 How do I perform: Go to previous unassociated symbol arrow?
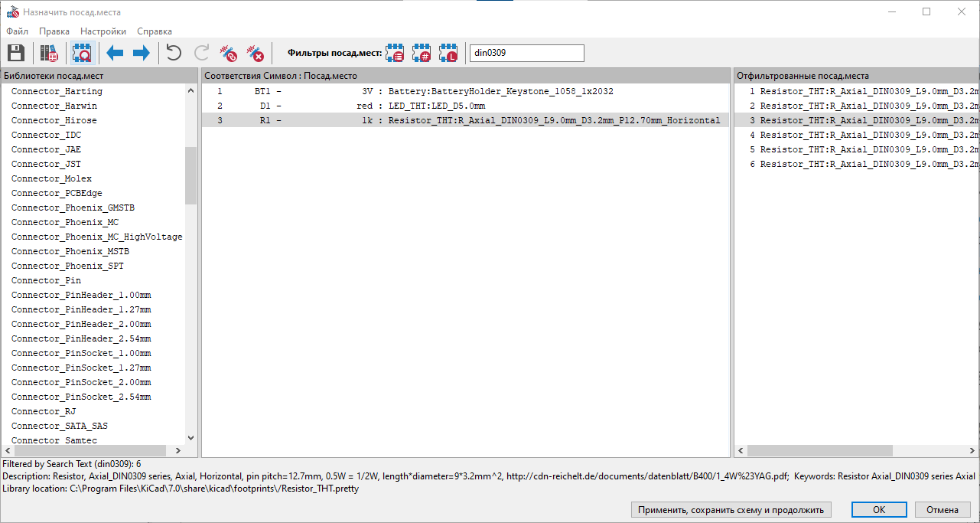pyautogui.click(x=115, y=53)
